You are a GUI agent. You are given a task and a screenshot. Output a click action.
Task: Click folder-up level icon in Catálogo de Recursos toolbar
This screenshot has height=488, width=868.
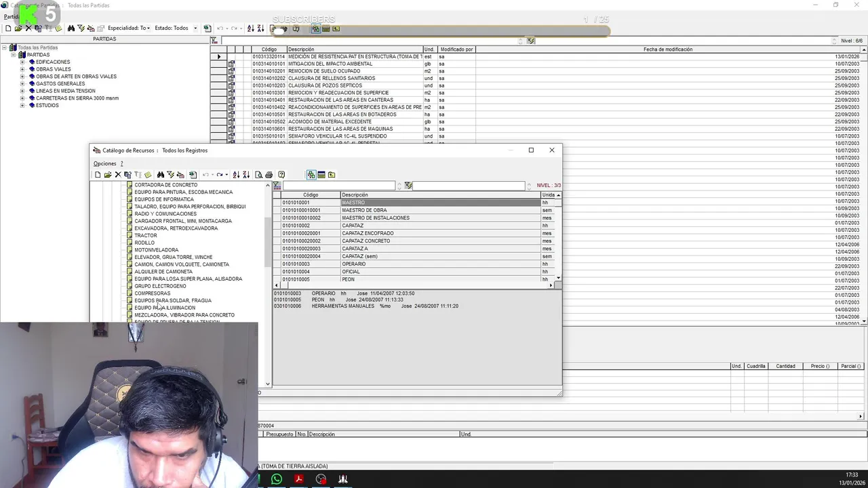[332, 175]
